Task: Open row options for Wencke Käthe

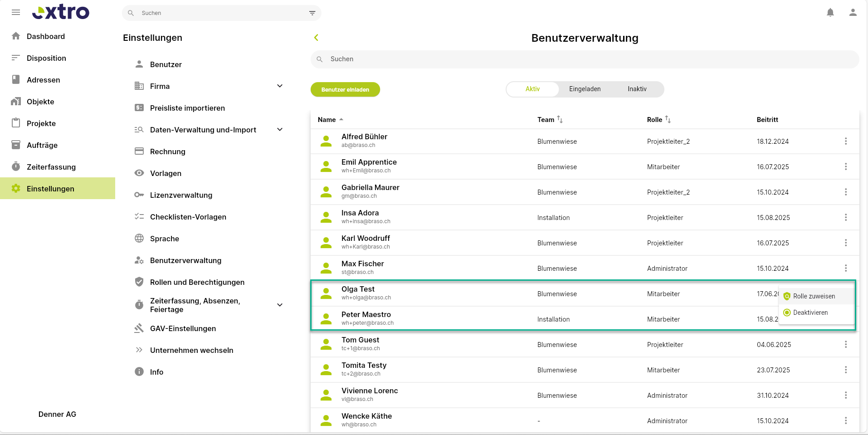Action: pos(846,420)
